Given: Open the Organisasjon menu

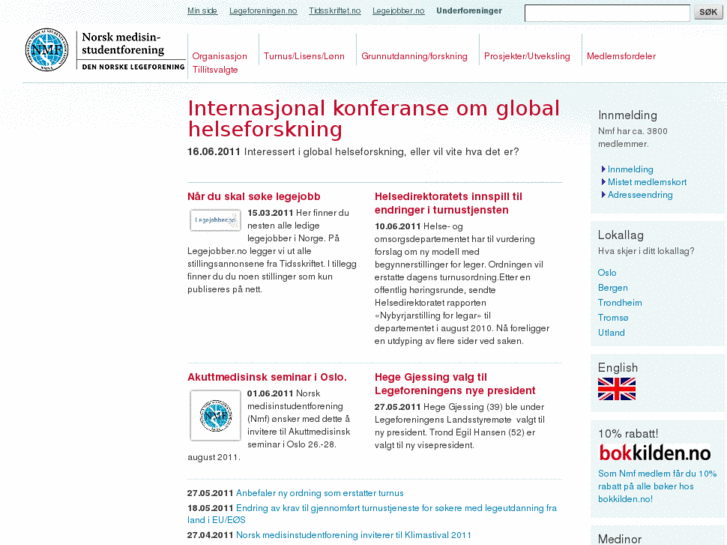Looking at the screenshot, I should click(x=220, y=56).
